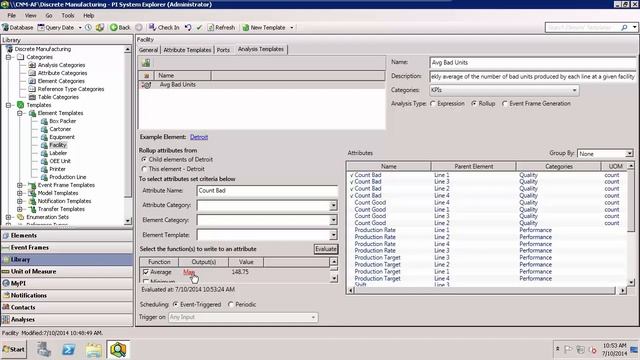
Task: Follow the Detroit example element link
Action: [199, 137]
